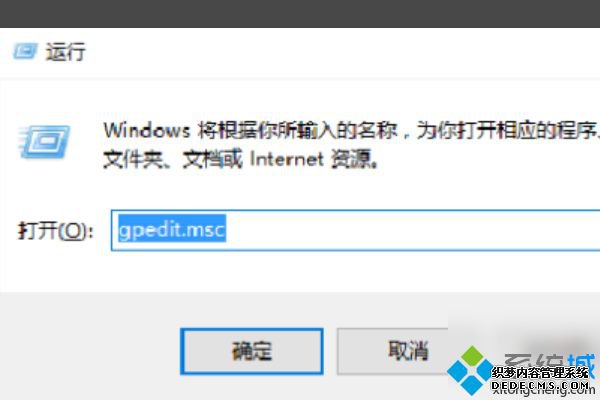The height and width of the screenshot is (400, 600).
Task: Click the DEDECMS.COM watermark text
Action: 540,385
